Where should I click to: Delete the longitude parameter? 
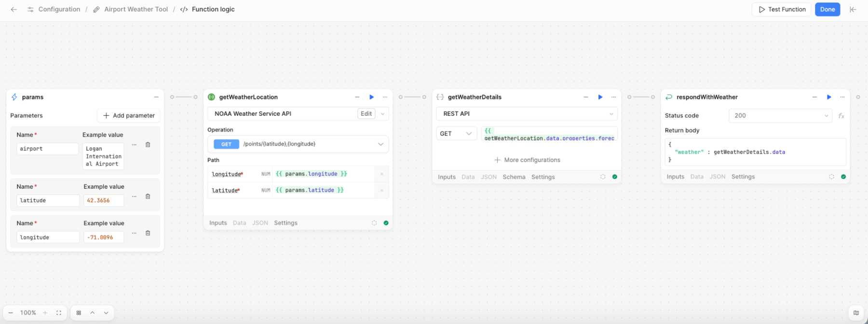click(x=148, y=233)
